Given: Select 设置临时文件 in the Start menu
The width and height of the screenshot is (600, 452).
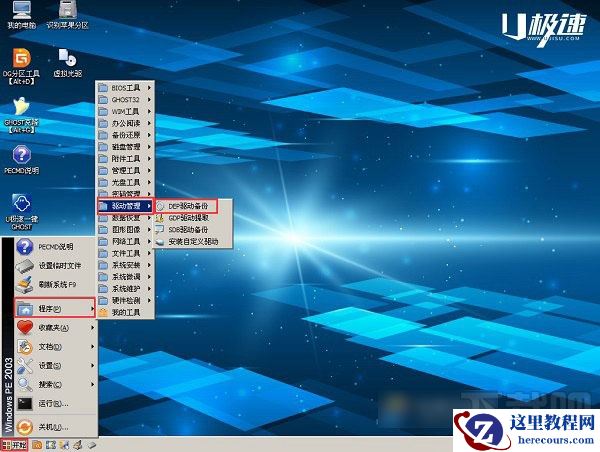Looking at the screenshot, I should (56, 266).
